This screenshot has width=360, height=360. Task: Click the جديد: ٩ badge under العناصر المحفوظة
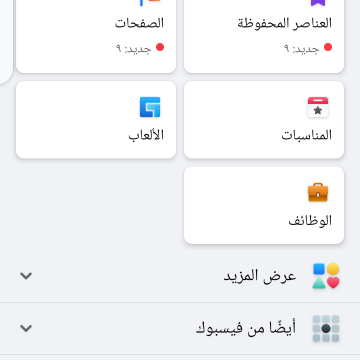302,49
